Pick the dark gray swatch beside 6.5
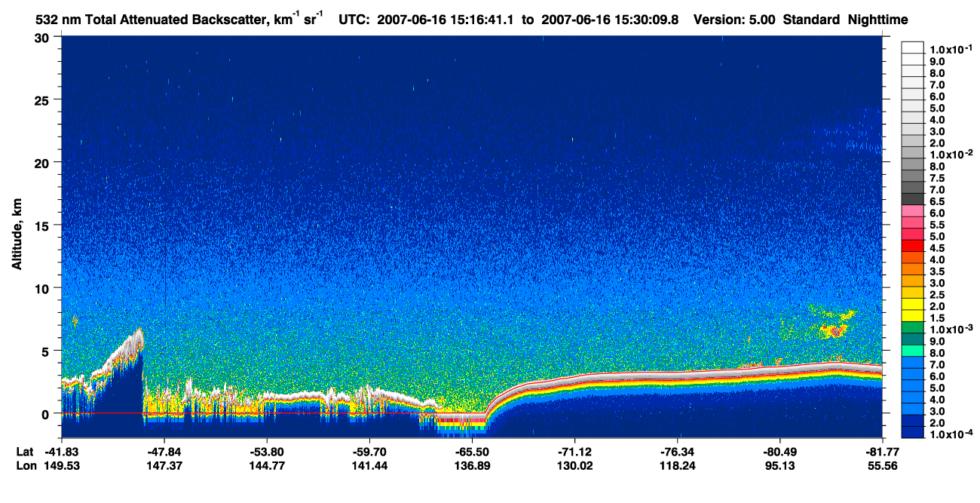 913,198
